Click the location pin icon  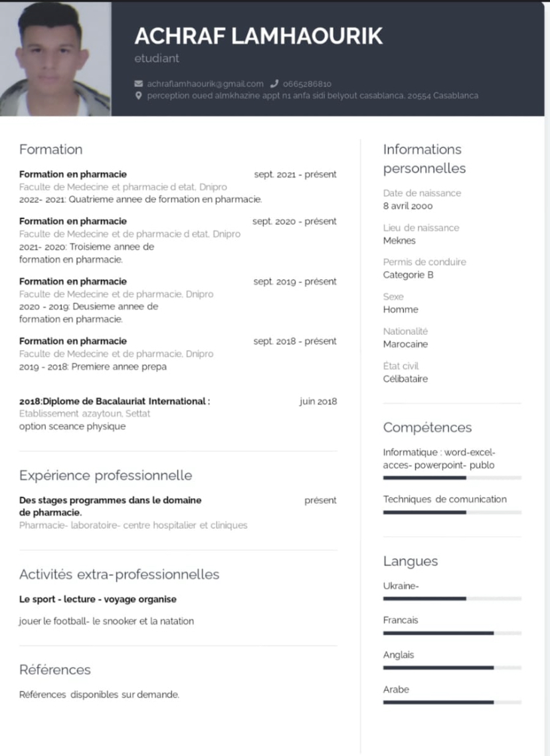pos(138,96)
